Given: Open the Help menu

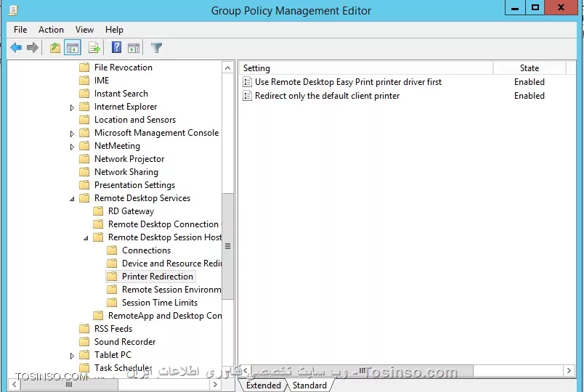Looking at the screenshot, I should 114,30.
